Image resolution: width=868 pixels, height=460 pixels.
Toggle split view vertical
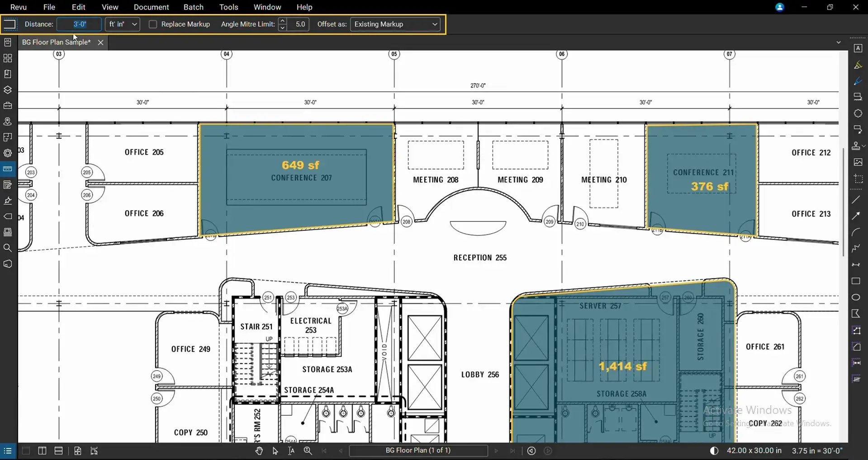point(42,451)
